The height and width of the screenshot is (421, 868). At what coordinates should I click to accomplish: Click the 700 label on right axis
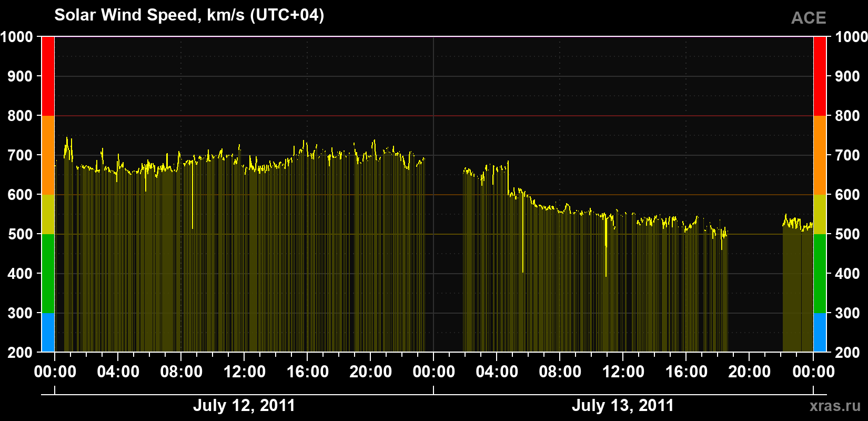[x=847, y=155]
